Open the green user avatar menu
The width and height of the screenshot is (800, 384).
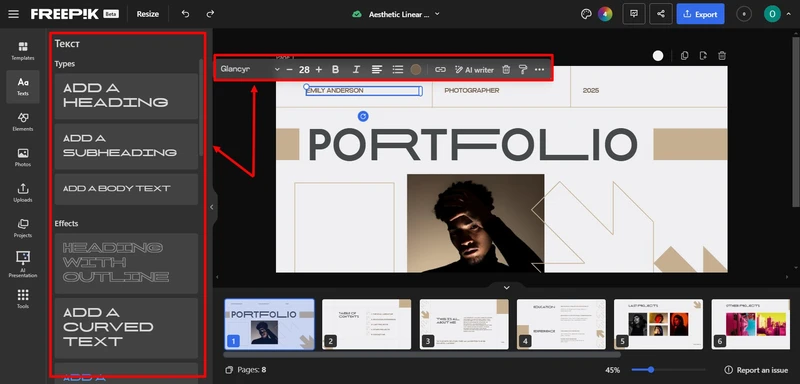772,14
